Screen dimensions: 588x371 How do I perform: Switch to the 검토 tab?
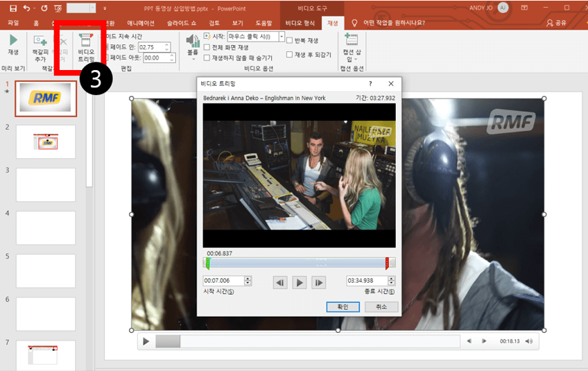click(214, 23)
